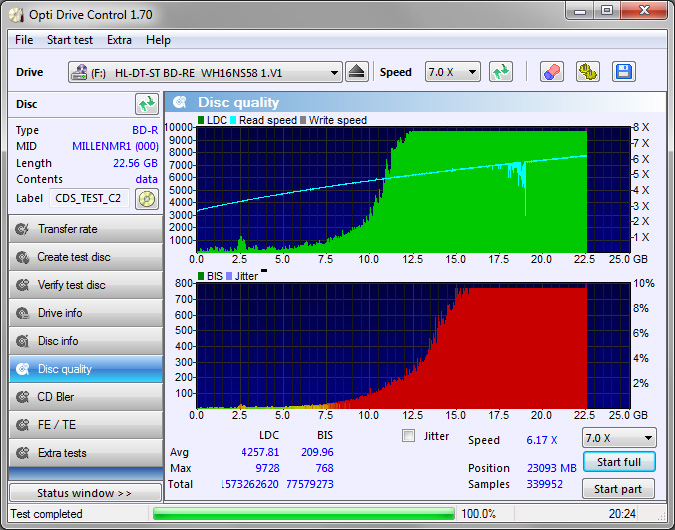Open the options coins icon
The height and width of the screenshot is (530, 675).
pos(587,72)
